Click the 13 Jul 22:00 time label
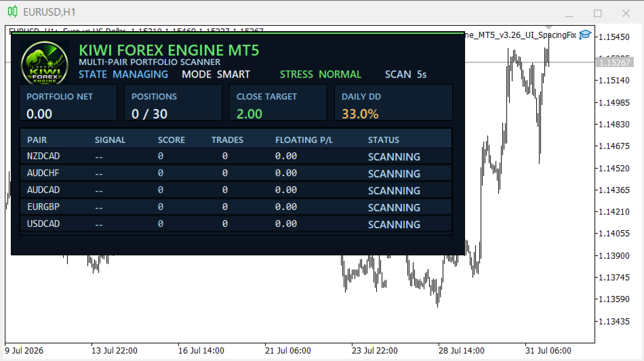Image resolution: width=644 pixels, height=361 pixels. (114, 351)
